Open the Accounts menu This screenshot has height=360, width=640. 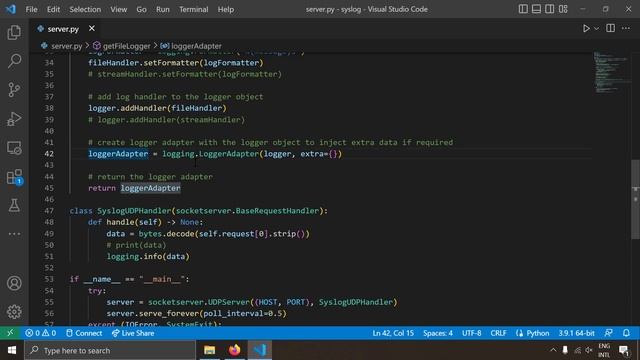[x=14, y=283]
